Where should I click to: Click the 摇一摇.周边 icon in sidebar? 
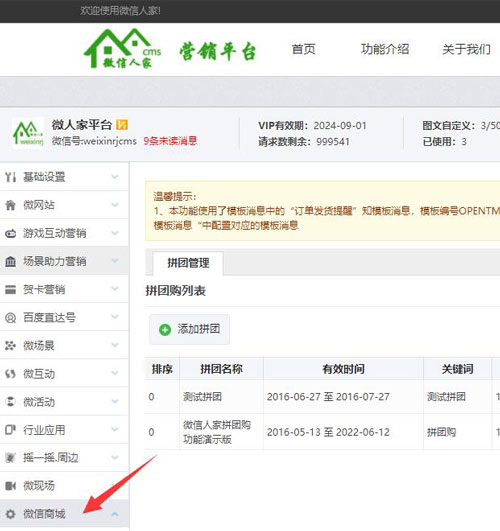[10, 458]
